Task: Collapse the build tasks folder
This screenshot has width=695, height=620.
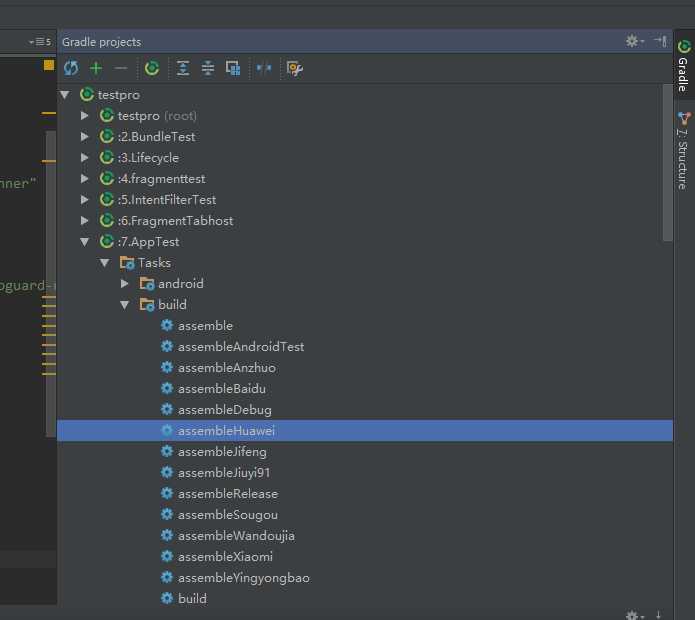Action: click(125, 304)
